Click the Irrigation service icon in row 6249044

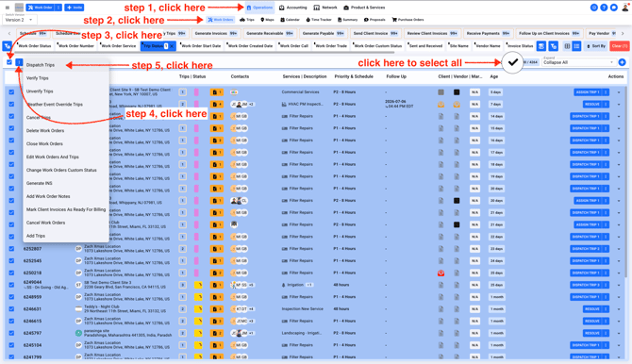tap(283, 285)
